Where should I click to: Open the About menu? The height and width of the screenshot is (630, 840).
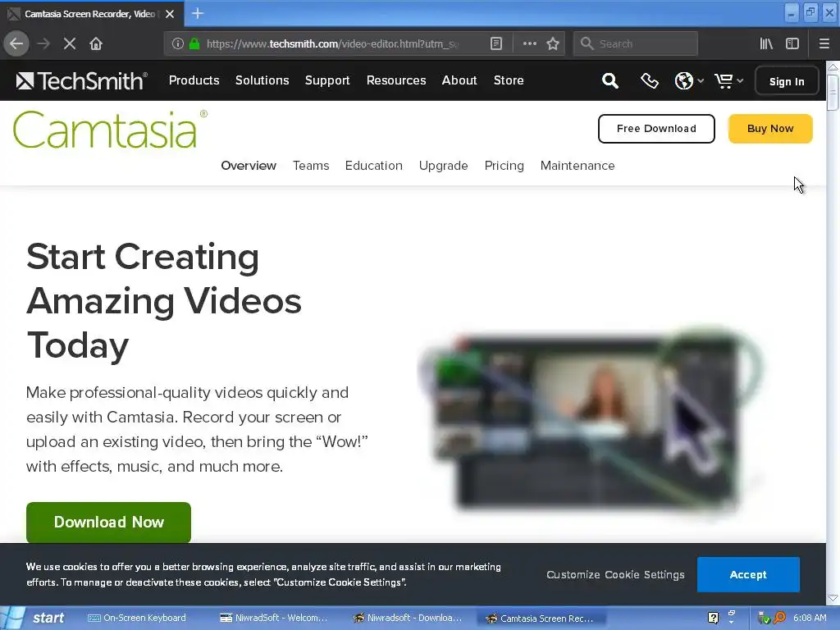coord(459,80)
